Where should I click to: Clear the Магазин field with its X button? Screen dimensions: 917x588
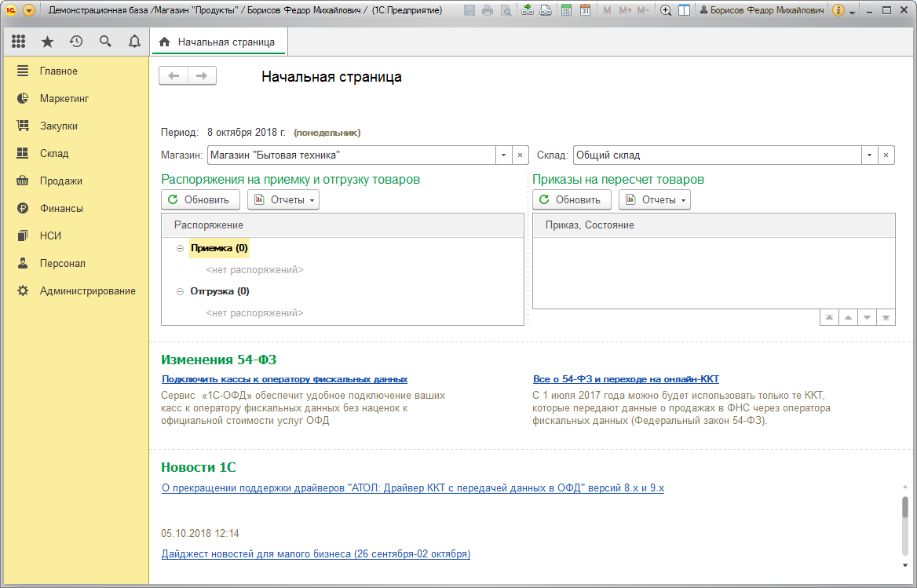click(x=520, y=155)
